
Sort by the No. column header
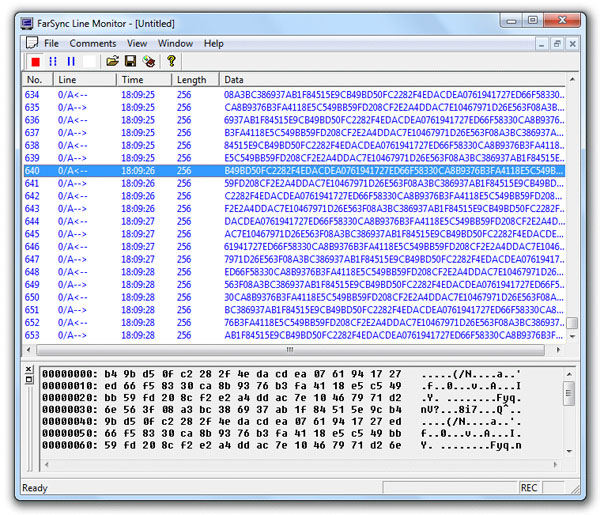point(37,80)
